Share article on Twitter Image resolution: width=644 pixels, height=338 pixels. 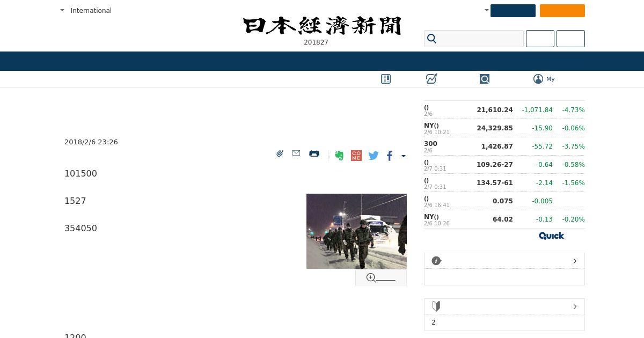click(374, 156)
